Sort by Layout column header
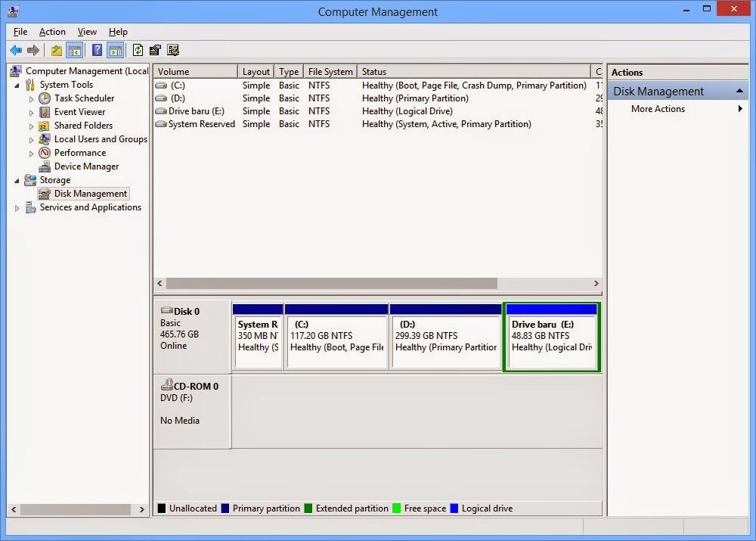The width and height of the screenshot is (756, 541). pos(256,71)
